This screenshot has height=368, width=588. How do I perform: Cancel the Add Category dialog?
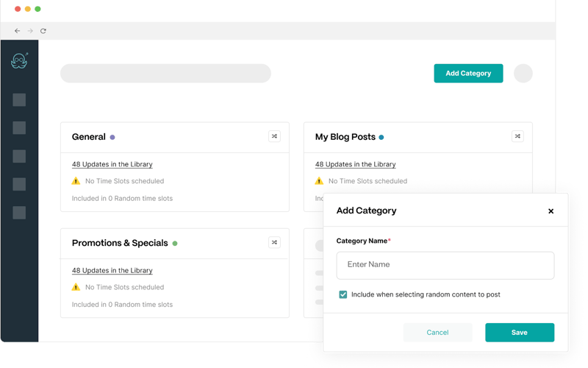point(437,333)
